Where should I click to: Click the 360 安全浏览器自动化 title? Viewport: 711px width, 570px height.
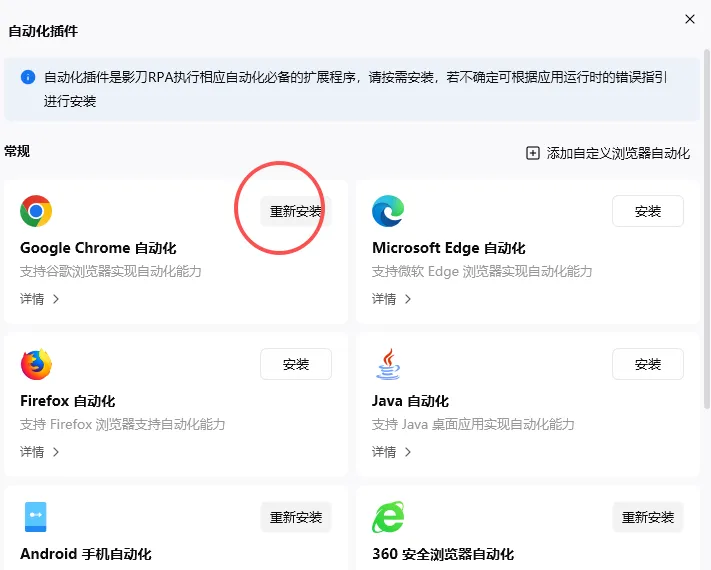pos(443,554)
